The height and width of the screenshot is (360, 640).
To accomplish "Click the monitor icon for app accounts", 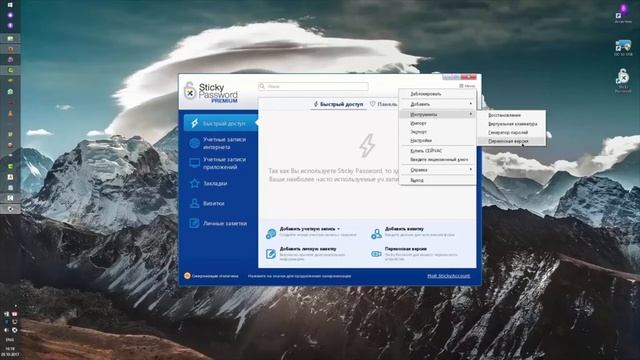I will (x=195, y=163).
